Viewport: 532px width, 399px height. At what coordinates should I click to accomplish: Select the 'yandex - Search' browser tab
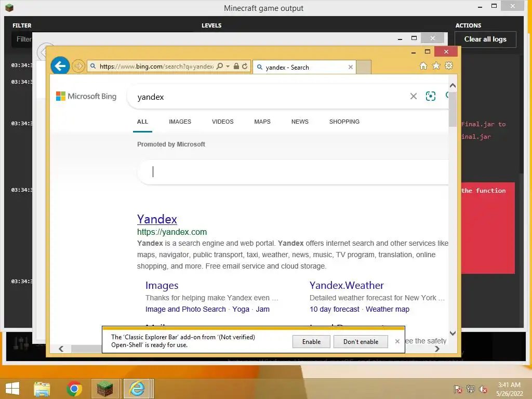[304, 67]
